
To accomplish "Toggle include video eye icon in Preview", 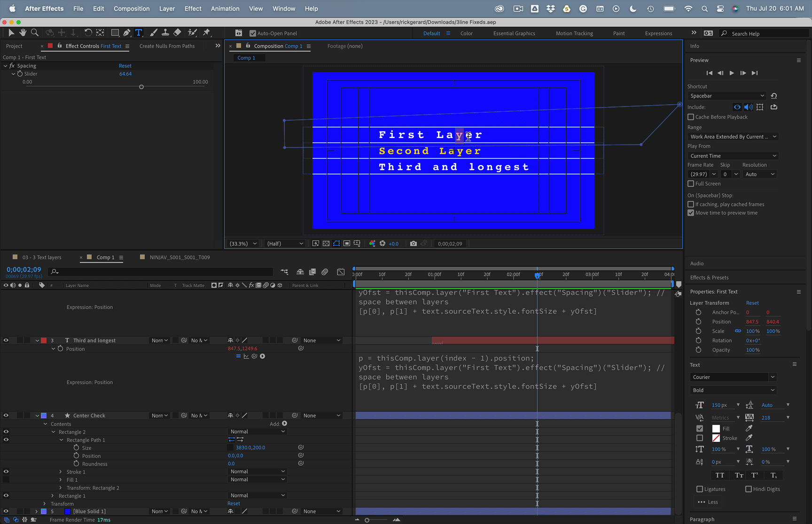I will [737, 107].
